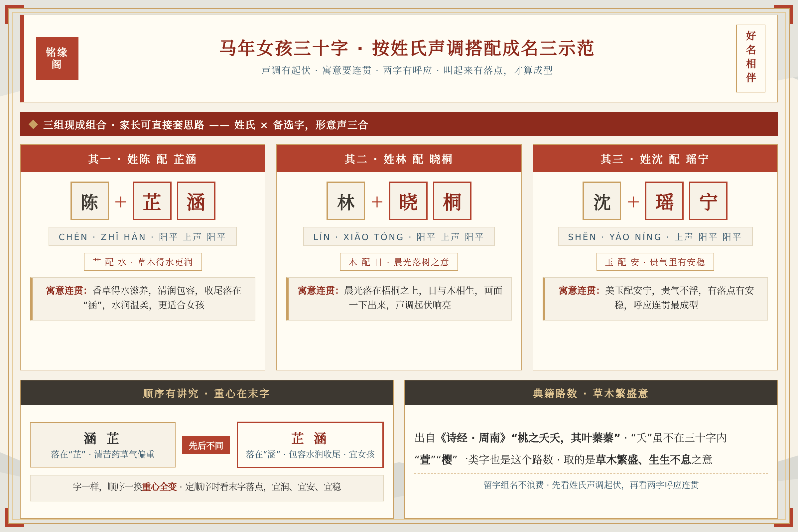Click the 芷 character tile in card one
Screen dimensions: 798x532
[152, 201]
